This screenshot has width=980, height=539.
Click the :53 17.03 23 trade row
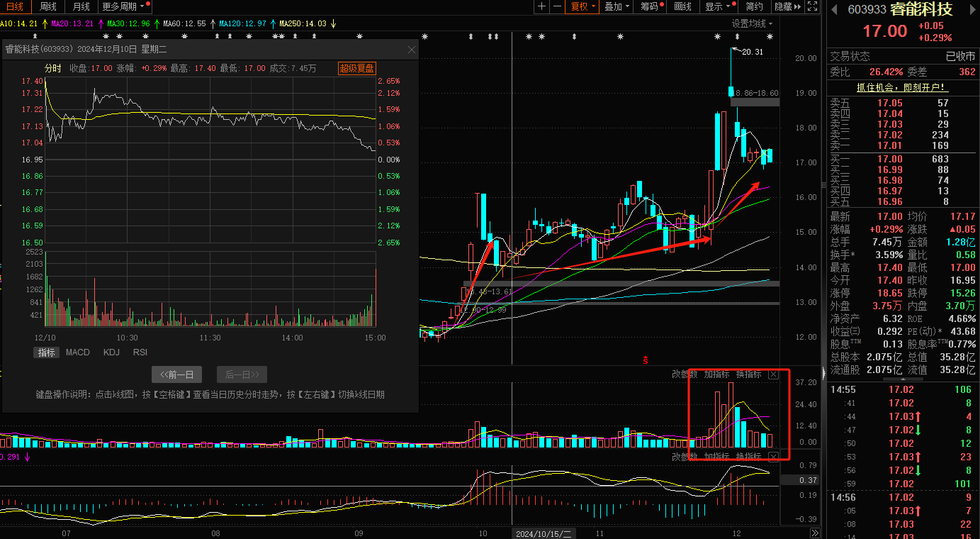tap(903, 457)
